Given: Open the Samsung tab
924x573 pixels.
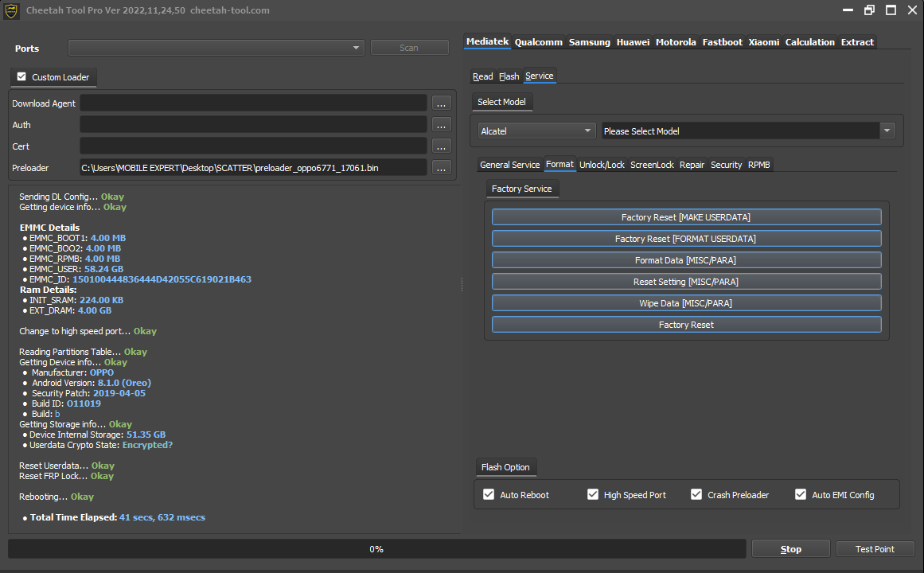Looking at the screenshot, I should [589, 42].
